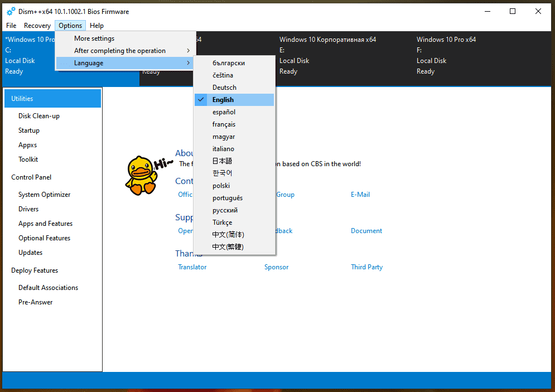Select the checked English language option
The image size is (555, 392).
pos(234,100)
